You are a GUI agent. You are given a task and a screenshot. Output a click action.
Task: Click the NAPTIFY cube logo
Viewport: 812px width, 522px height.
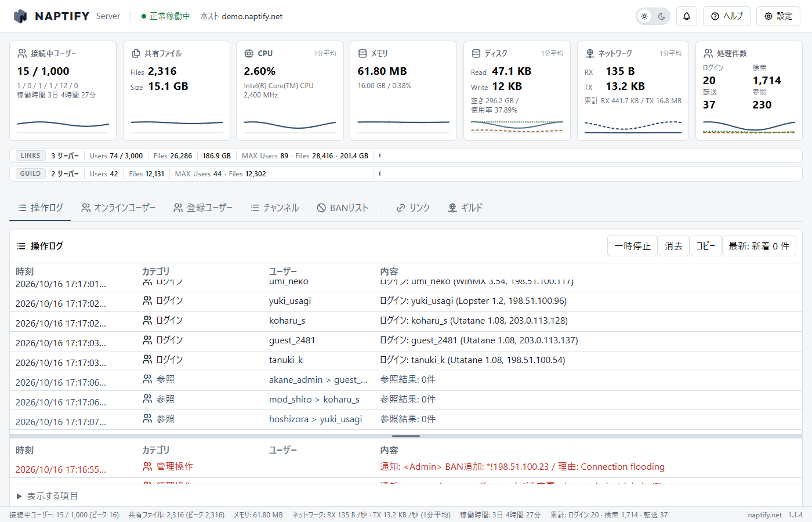click(20, 16)
